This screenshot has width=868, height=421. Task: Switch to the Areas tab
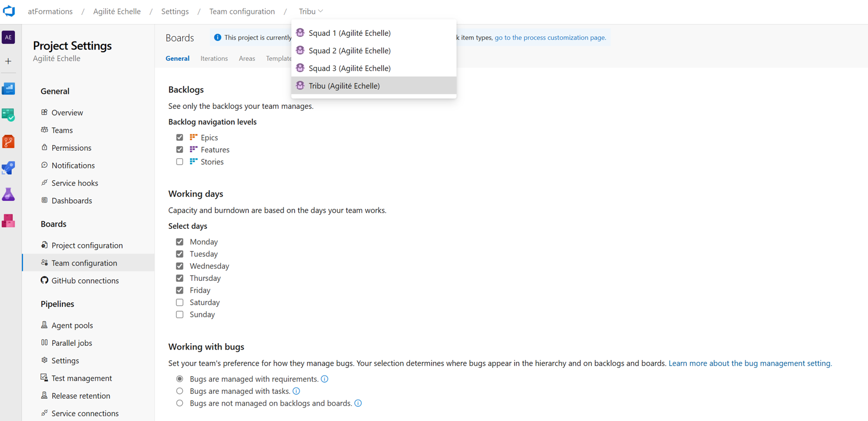coord(247,59)
